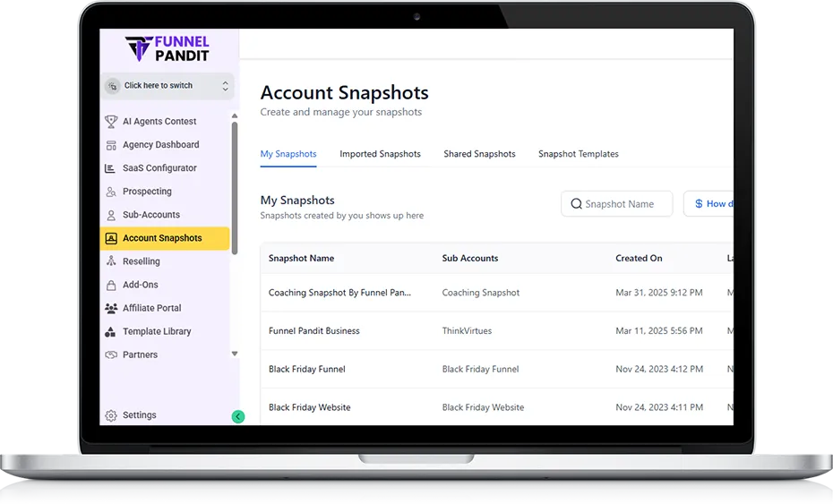This screenshot has width=833, height=504.
Task: Open the Click here to switch dropdown
Action: [167, 86]
